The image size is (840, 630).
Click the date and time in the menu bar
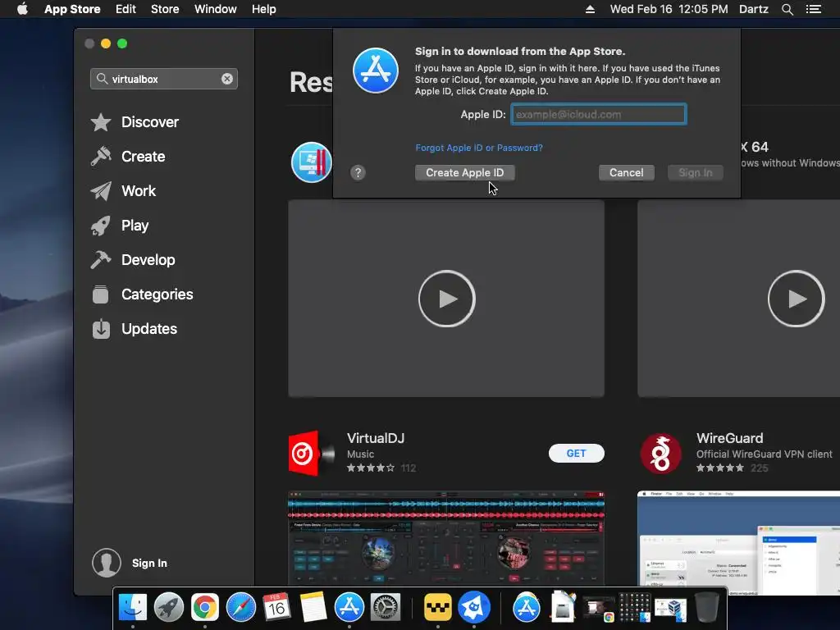[x=669, y=9]
